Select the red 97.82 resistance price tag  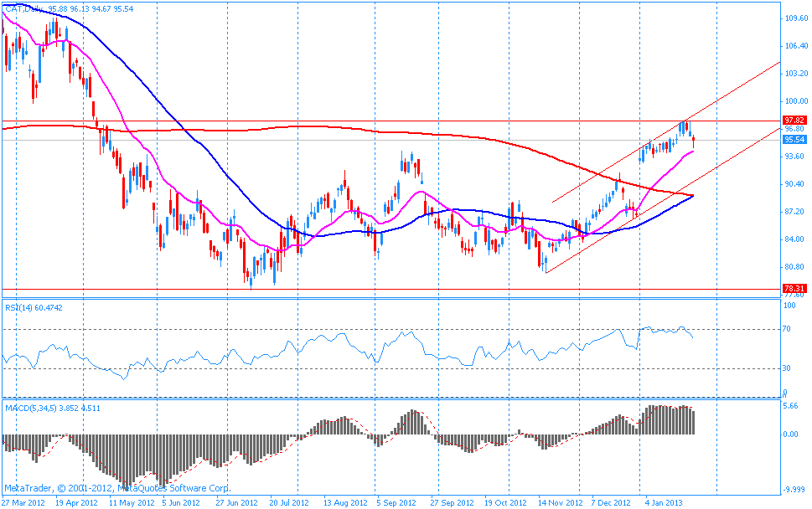coord(794,121)
